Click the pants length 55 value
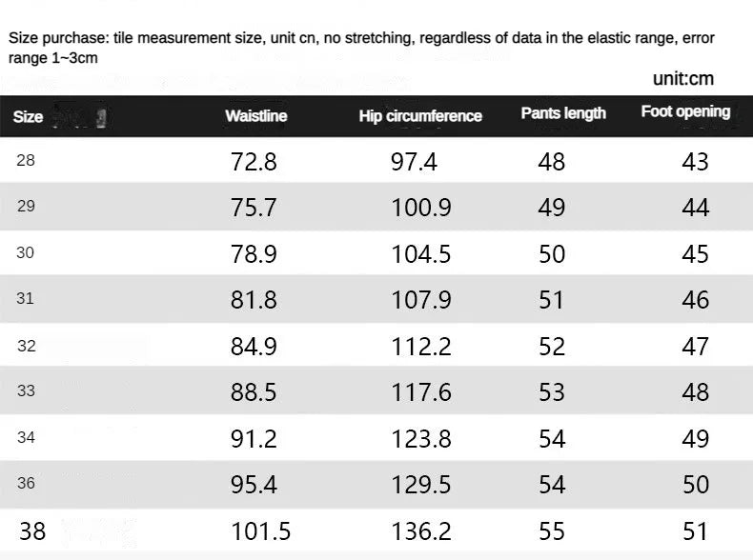 [552, 531]
